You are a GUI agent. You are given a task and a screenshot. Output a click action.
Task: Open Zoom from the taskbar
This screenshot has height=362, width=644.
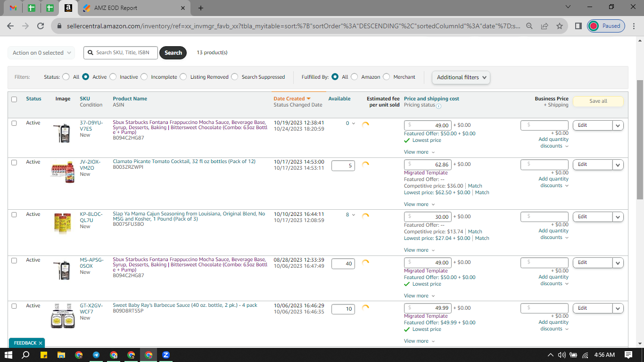tap(166, 355)
